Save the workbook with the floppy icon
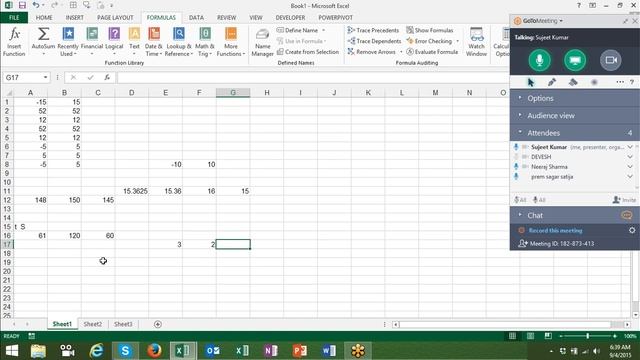The height and width of the screenshot is (360, 640). pyautogui.click(x=22, y=5)
